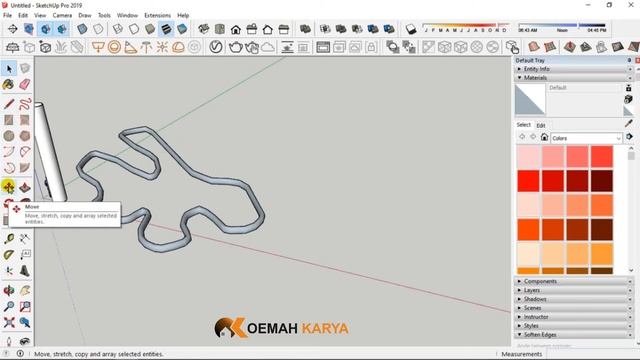Pick the Axes tool
The height and width of the screenshot is (360, 640).
[9, 271]
